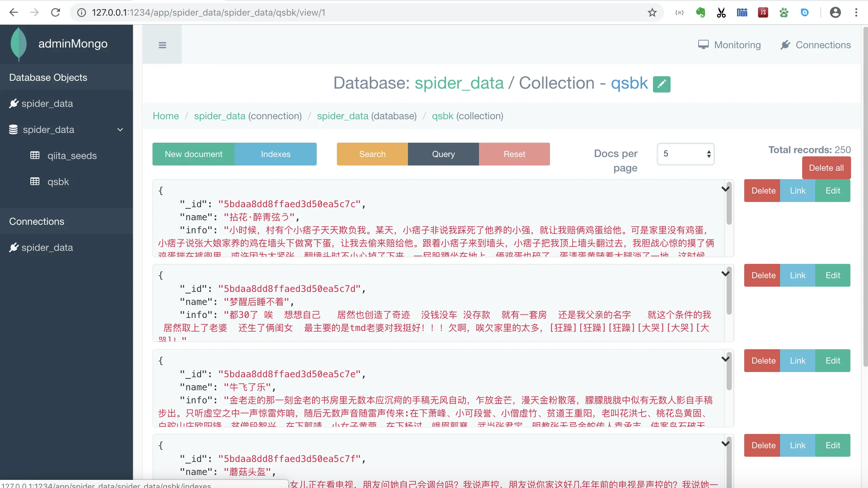Click the Connections sidebar heading
Viewport: 868px width, 488px height.
coord(37,221)
